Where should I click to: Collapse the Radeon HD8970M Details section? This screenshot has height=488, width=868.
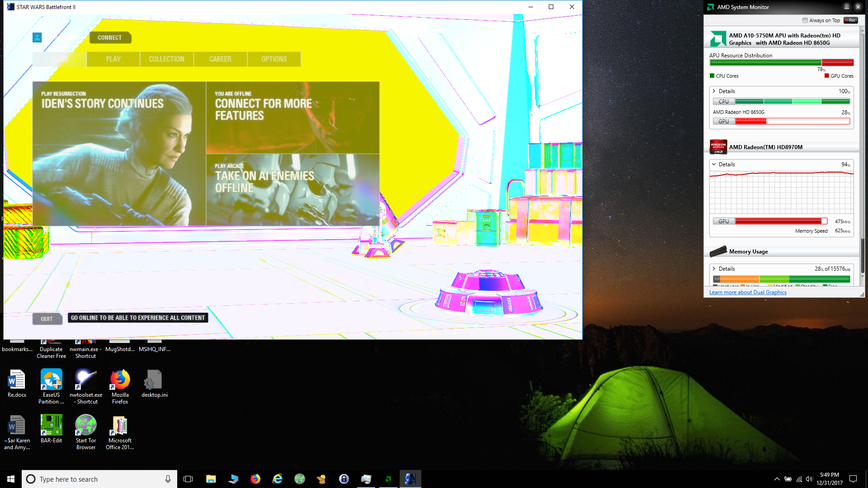[x=714, y=164]
